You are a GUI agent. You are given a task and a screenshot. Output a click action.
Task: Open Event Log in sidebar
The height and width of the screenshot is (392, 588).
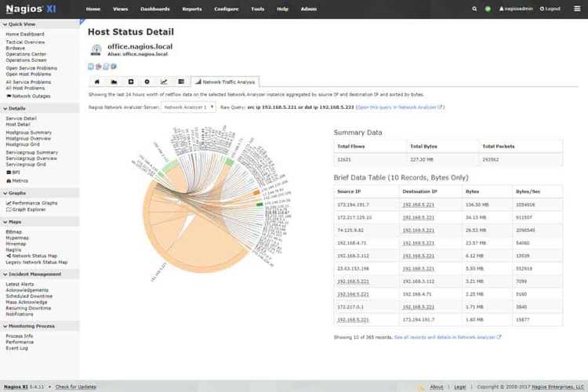tap(17, 348)
